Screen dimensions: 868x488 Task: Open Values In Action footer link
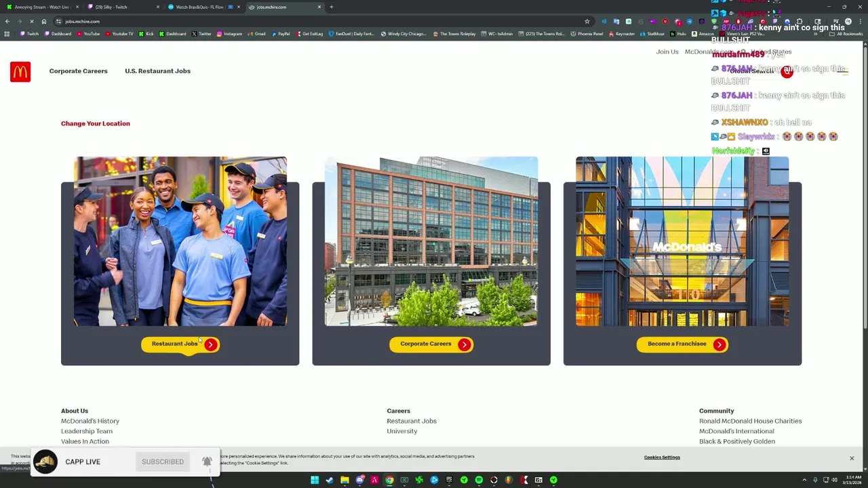click(x=85, y=441)
